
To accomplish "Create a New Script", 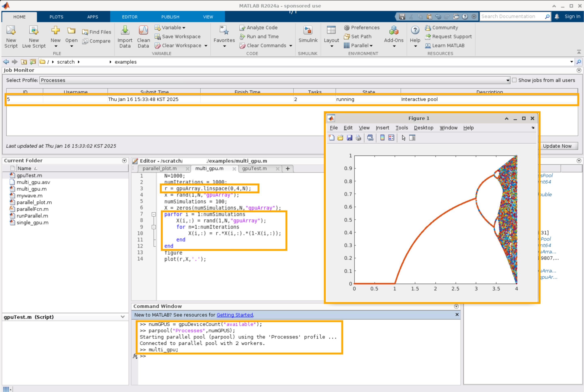I will (x=11, y=37).
